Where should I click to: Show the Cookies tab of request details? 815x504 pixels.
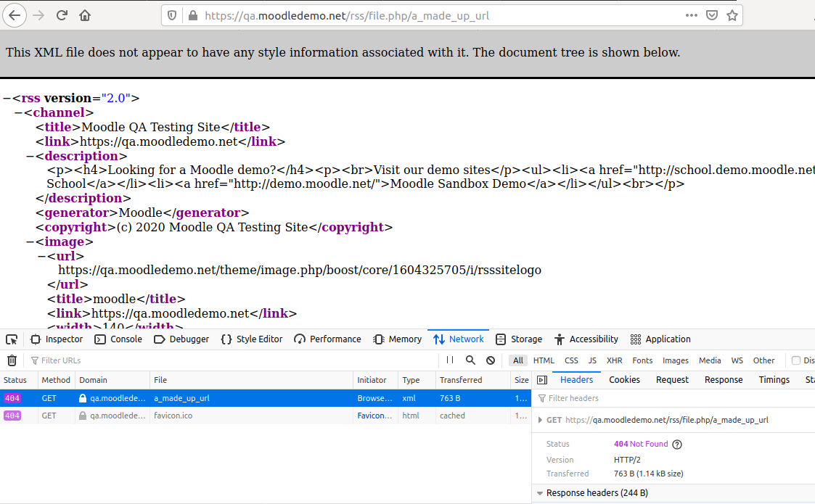[624, 380]
